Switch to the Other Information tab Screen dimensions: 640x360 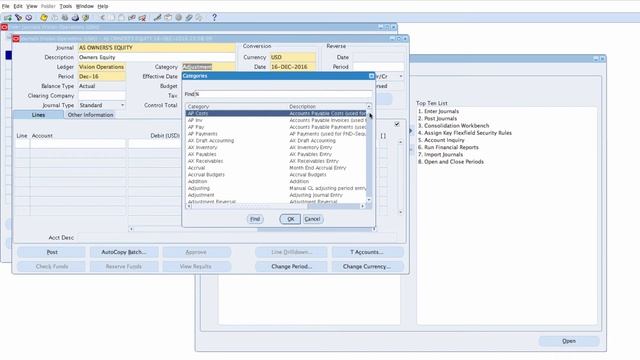coord(90,115)
